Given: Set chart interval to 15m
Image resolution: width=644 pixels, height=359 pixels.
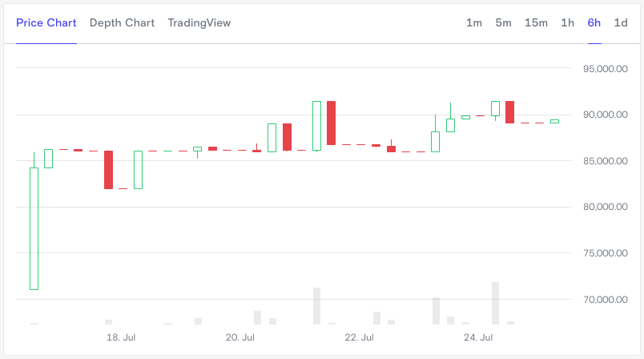Looking at the screenshot, I should (536, 22).
